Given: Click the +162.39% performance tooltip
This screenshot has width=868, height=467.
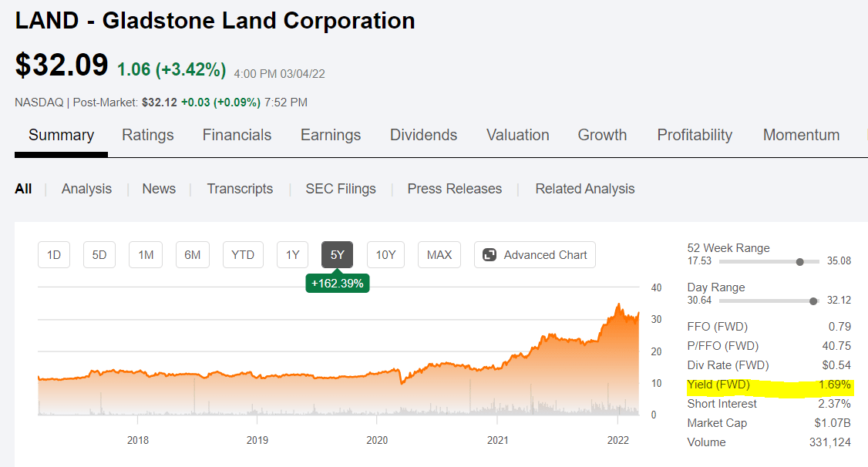Looking at the screenshot, I should [337, 283].
